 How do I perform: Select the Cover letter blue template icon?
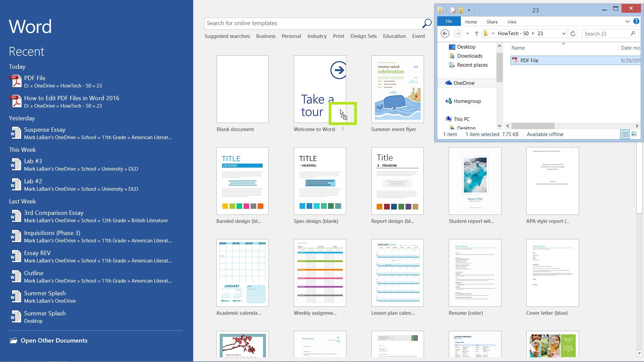[552, 272]
